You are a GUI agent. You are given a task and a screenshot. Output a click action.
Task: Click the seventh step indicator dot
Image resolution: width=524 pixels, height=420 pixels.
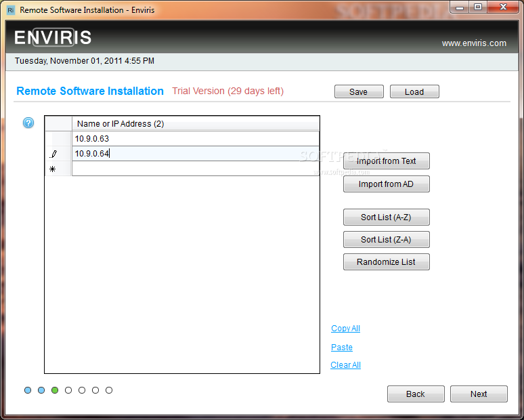coord(109,390)
